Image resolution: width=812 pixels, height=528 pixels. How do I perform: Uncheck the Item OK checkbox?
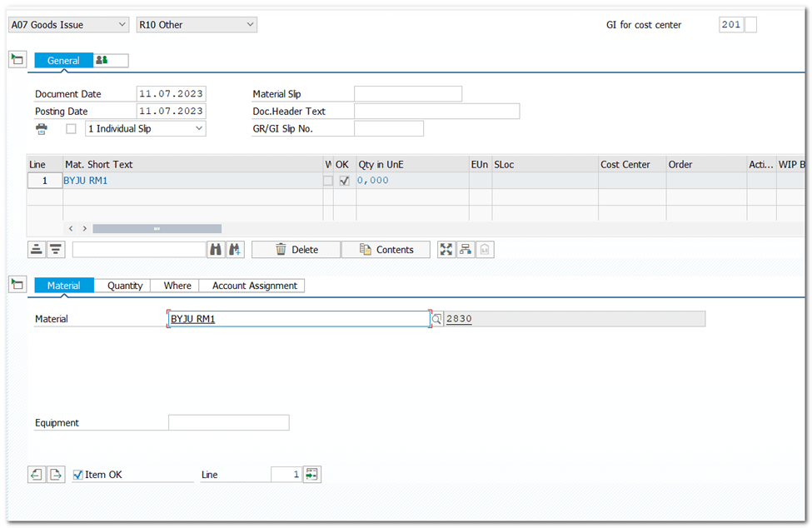[78, 475]
